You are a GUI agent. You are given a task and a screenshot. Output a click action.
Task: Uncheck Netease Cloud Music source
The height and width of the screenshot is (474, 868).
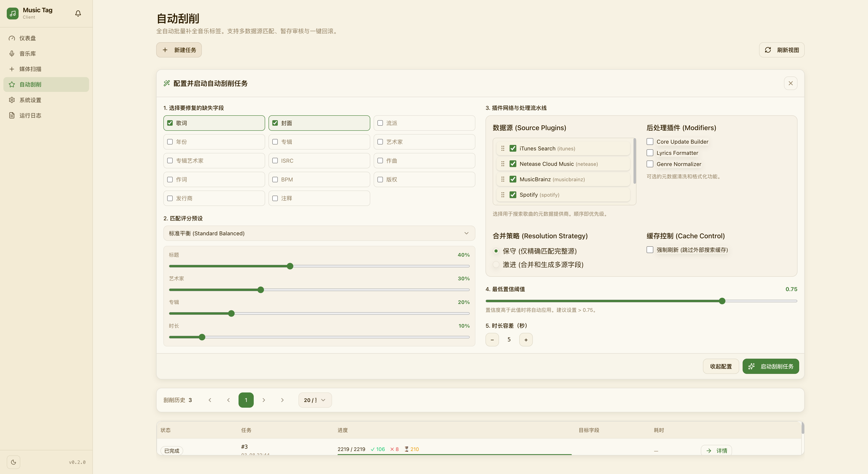coord(513,164)
